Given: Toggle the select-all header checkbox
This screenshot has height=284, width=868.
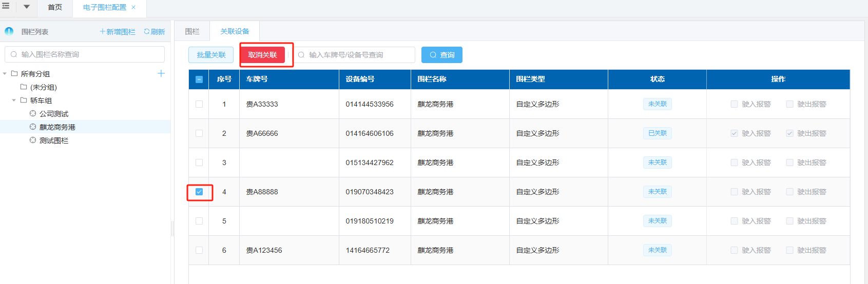Looking at the screenshot, I should point(199,79).
